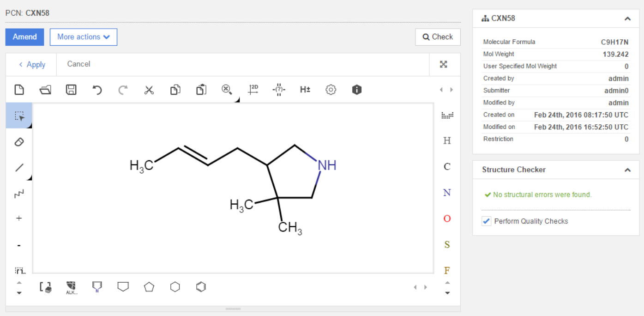Open the periodic table icon

point(447,115)
